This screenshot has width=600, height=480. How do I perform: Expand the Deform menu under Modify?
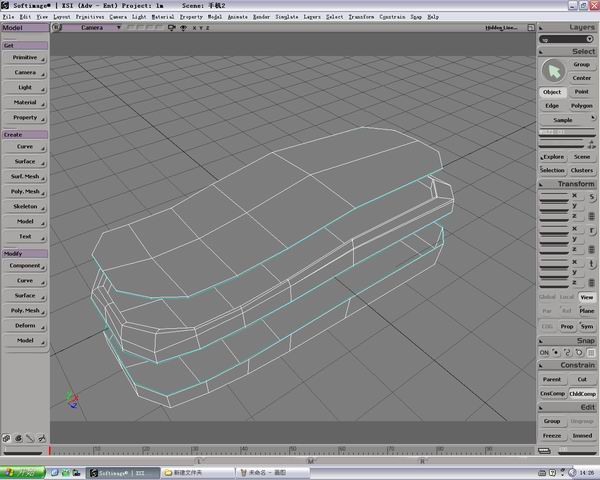pos(25,326)
